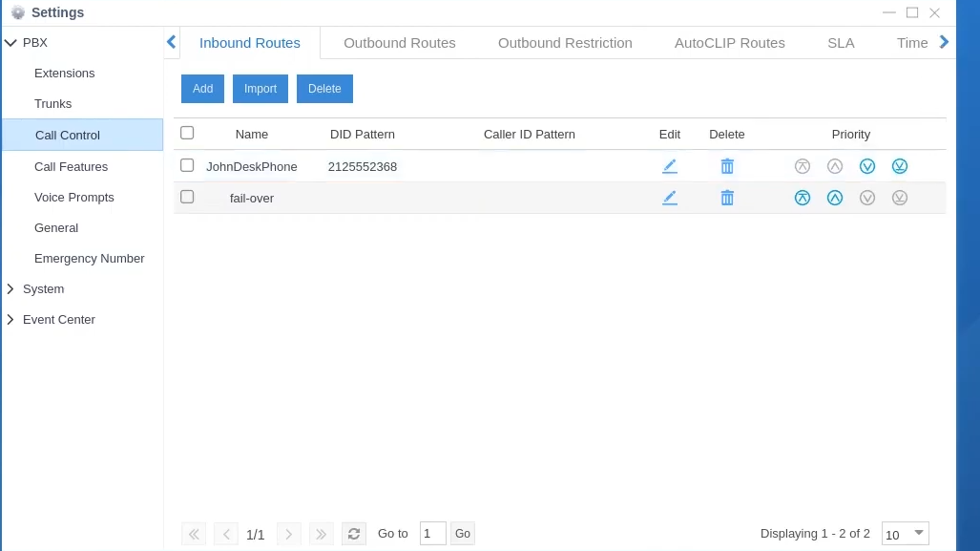Click the JohnDeskPhone route name
Screen dimensions: 980x551
(252, 167)
